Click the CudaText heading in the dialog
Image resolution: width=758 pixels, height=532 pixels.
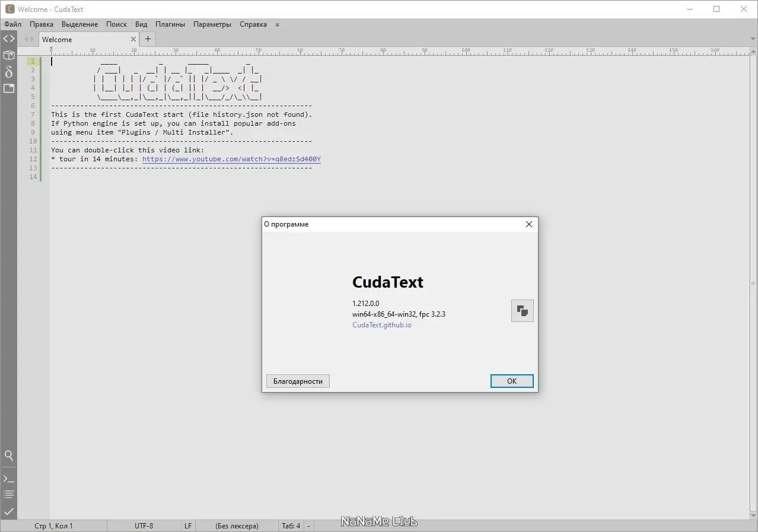tap(388, 282)
